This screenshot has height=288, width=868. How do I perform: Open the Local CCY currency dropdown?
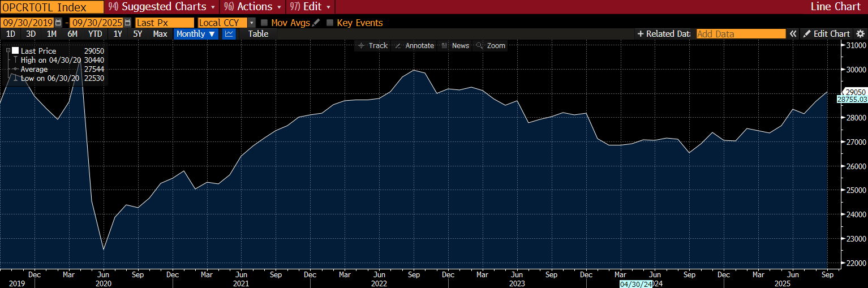point(251,23)
